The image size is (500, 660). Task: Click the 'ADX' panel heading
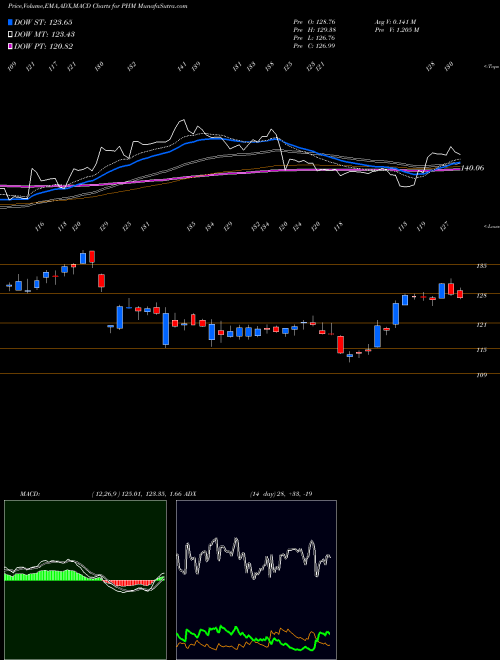click(x=190, y=494)
